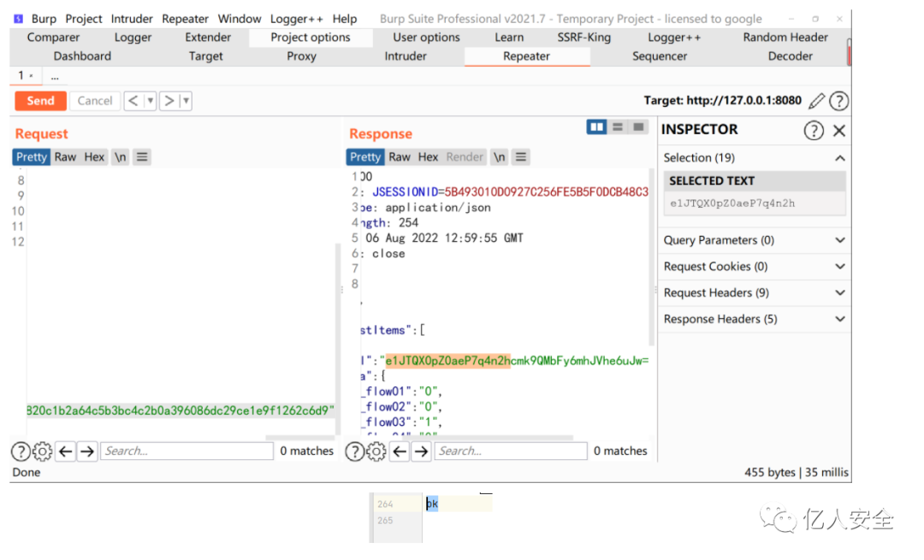The height and width of the screenshot is (560, 924).
Task: Open Repeater help question mark icon
Action: (x=838, y=101)
